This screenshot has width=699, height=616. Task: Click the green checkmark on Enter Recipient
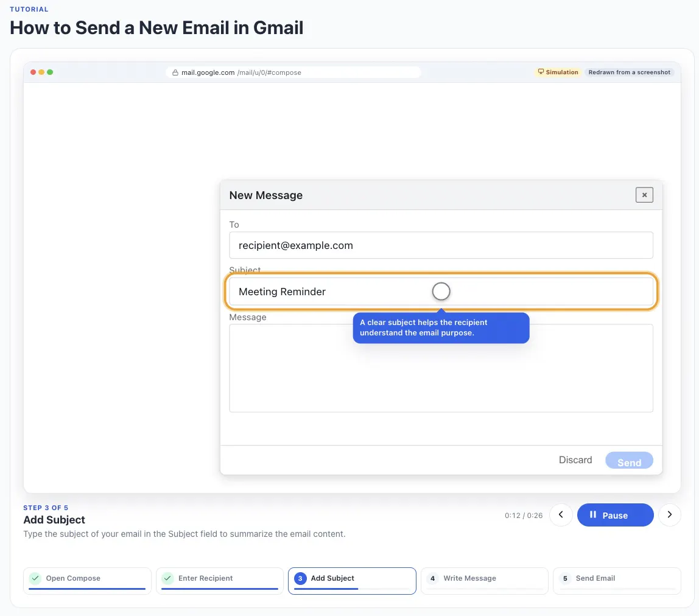pos(167,578)
